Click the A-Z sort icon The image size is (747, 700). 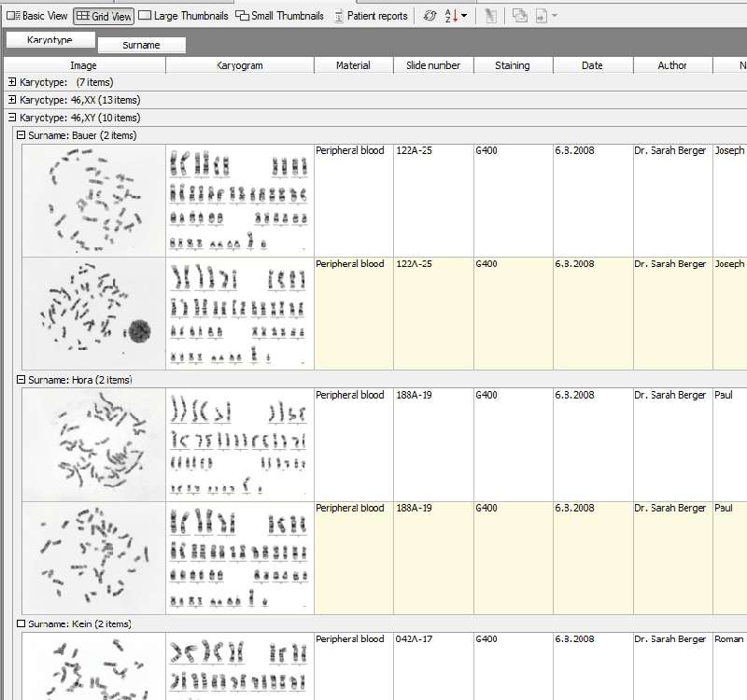(451, 16)
